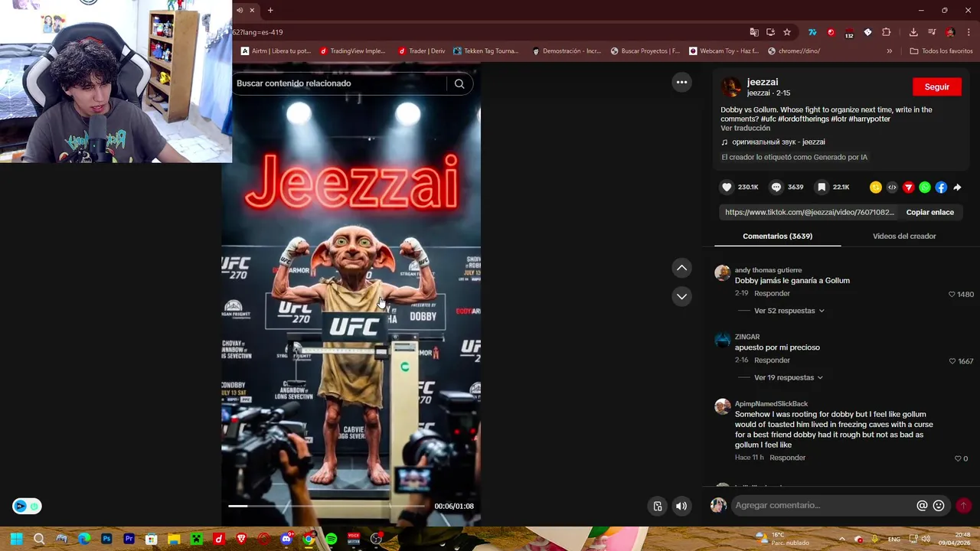Like andy thomas gutierre's comment
This screenshot has width=980, height=551.
click(x=952, y=294)
